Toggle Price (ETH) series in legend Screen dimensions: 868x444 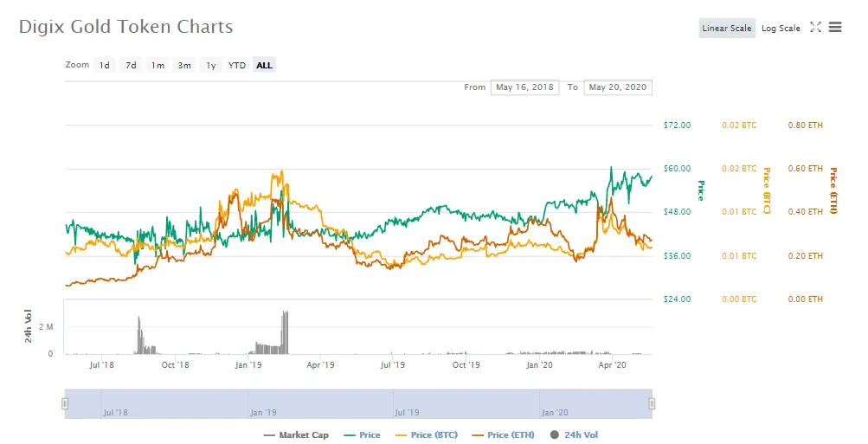503,435
